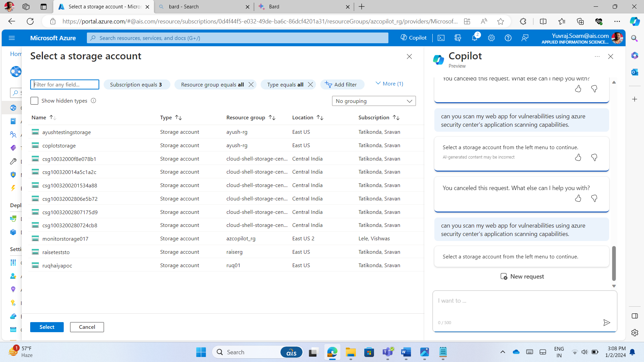Open the Edge sidebar Copilot icon

634,21
